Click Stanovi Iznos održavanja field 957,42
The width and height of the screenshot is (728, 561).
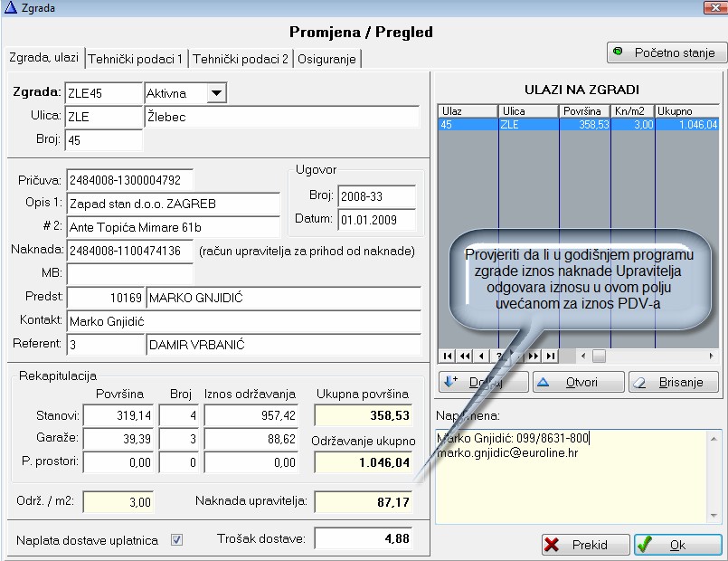click(251, 415)
